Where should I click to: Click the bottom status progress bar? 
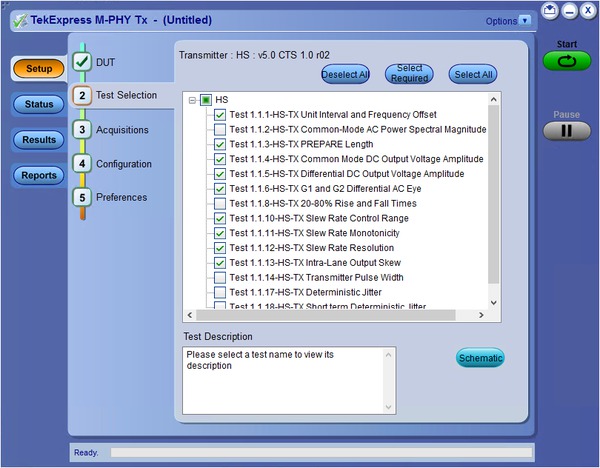[x=321, y=453]
